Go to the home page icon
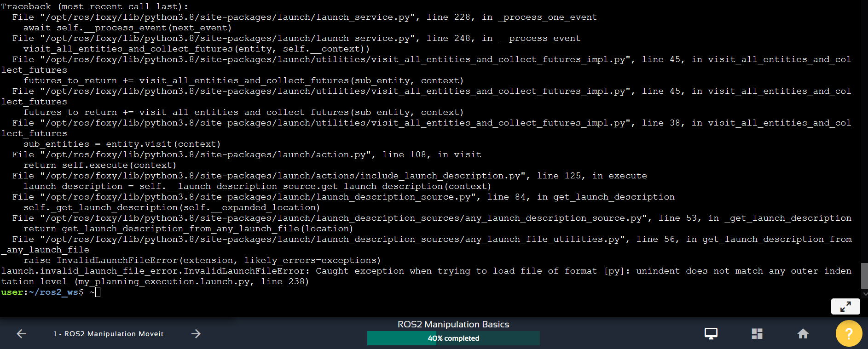Image resolution: width=868 pixels, height=349 pixels. (x=803, y=334)
